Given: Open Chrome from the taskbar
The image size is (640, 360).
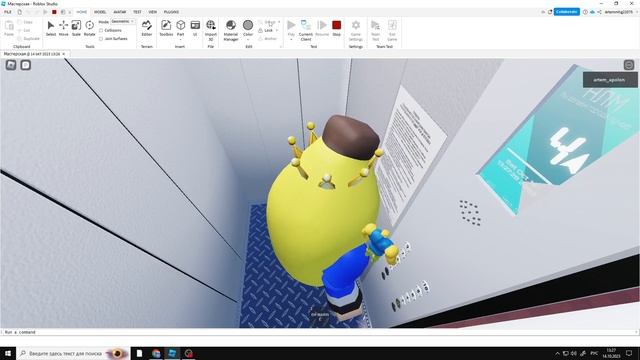Looking at the screenshot, I should [x=156, y=353].
